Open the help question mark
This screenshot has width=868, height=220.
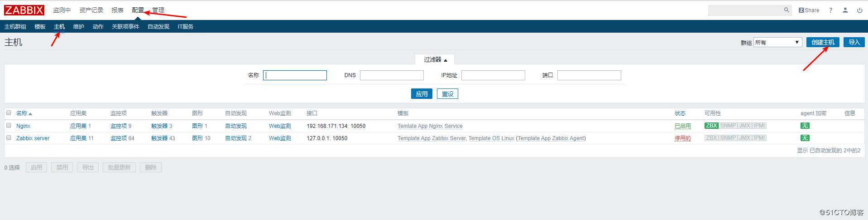point(830,10)
